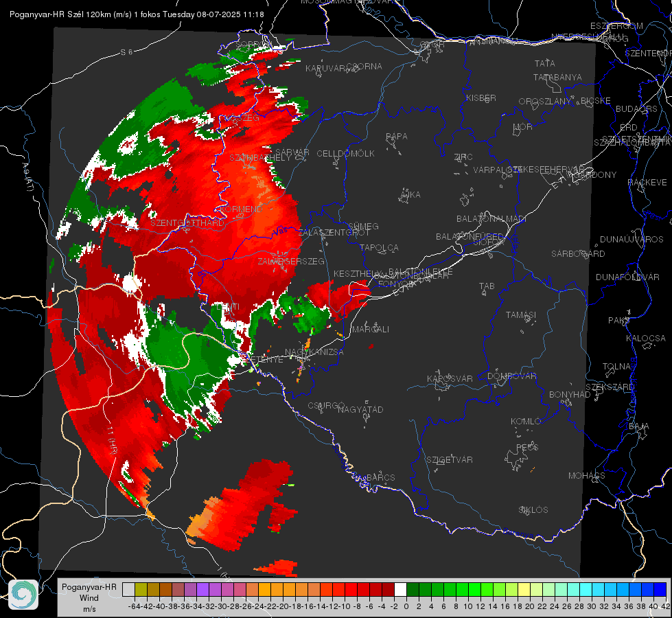Click the CELLDÖMÖLK label
Image resolution: width=672 pixels, height=618 pixels.
coord(345,154)
